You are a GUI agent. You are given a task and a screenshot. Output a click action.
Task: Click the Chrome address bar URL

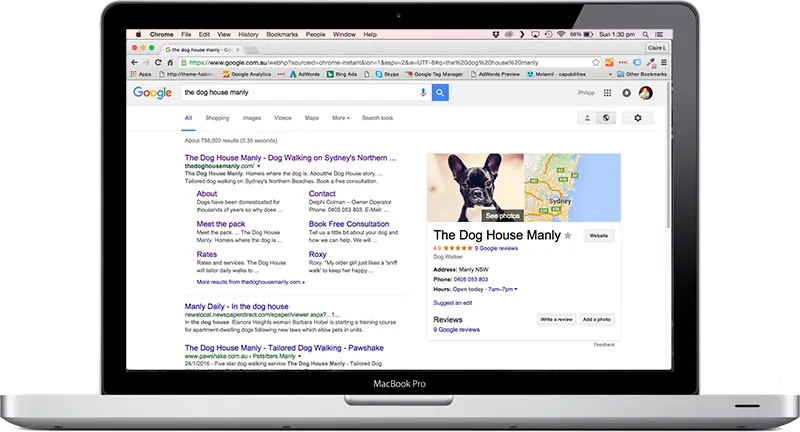(x=364, y=62)
